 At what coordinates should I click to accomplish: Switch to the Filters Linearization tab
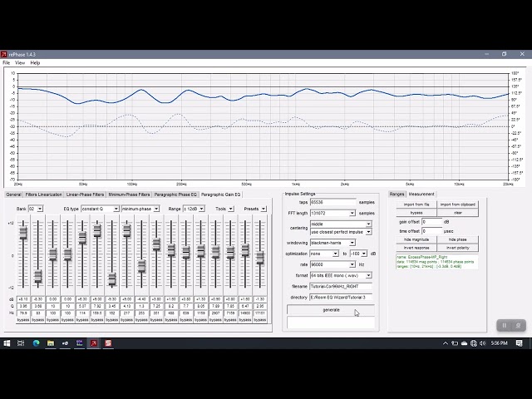click(44, 195)
